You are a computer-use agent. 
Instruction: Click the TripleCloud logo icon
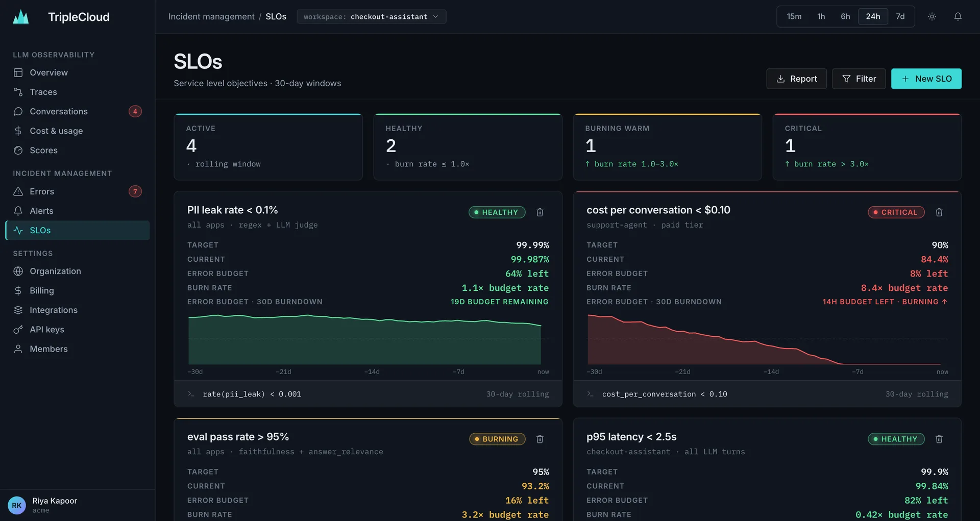20,17
